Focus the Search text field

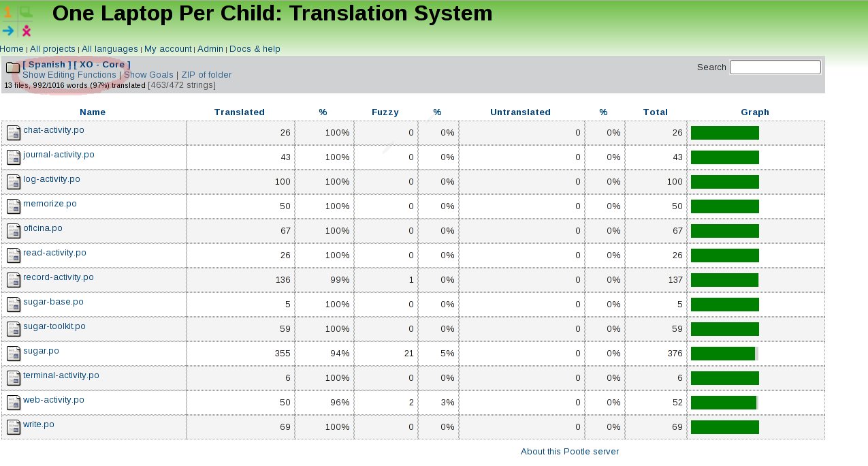click(775, 67)
